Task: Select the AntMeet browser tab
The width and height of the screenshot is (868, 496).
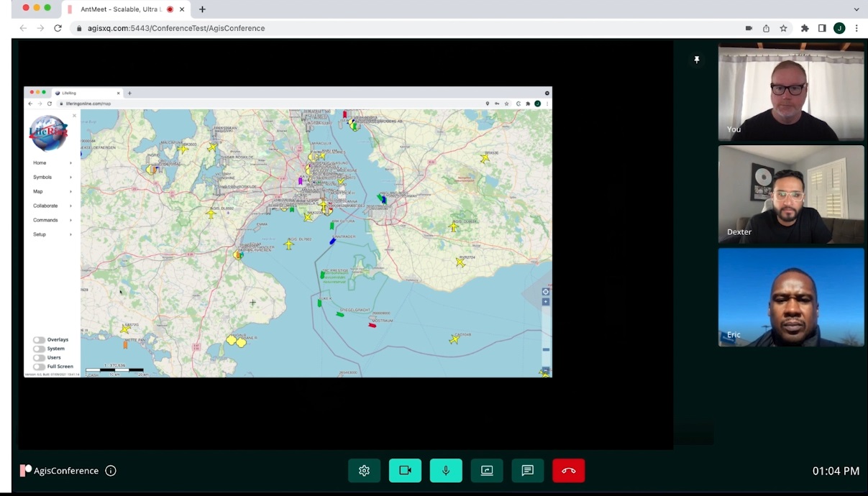Action: coord(122,9)
